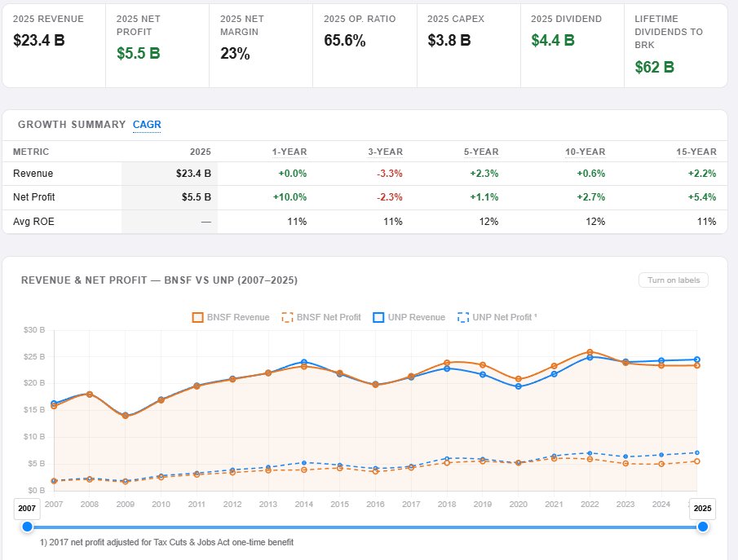
Task: Click the +5.4% Net Profit 15-year cell
Action: (x=702, y=197)
